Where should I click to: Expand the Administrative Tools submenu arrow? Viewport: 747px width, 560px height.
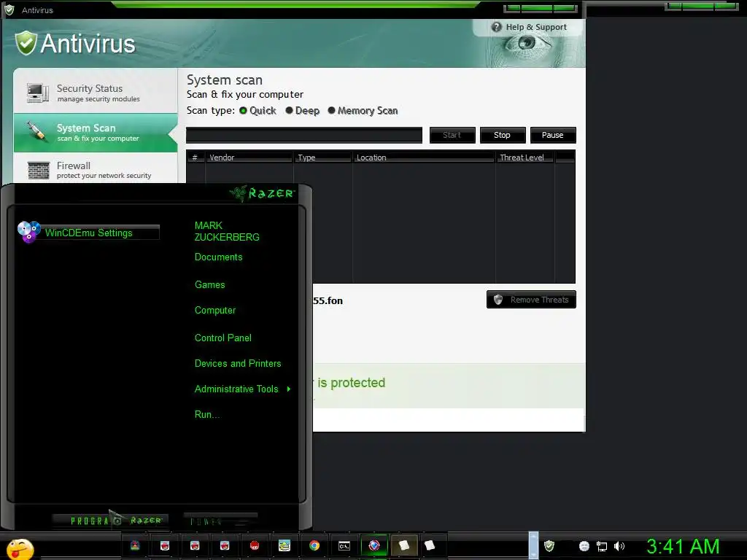289,389
